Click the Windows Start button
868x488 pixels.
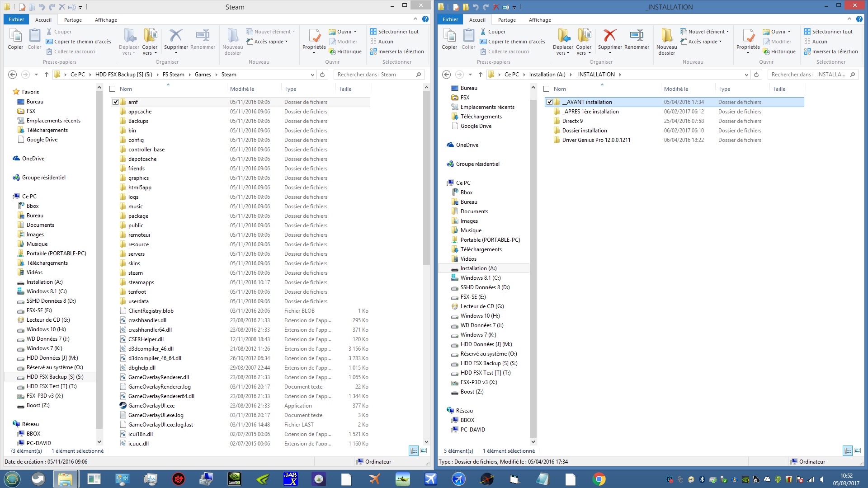pyautogui.click(x=12, y=479)
